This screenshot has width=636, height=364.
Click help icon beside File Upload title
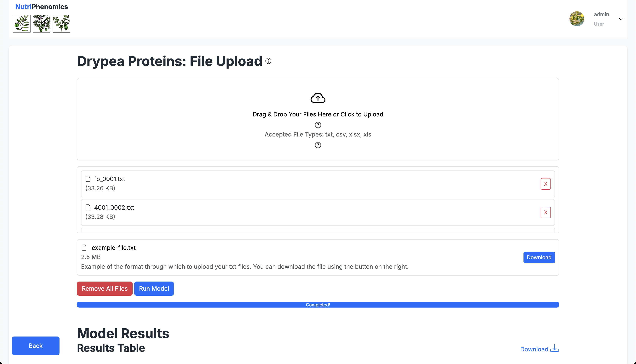pyautogui.click(x=268, y=61)
